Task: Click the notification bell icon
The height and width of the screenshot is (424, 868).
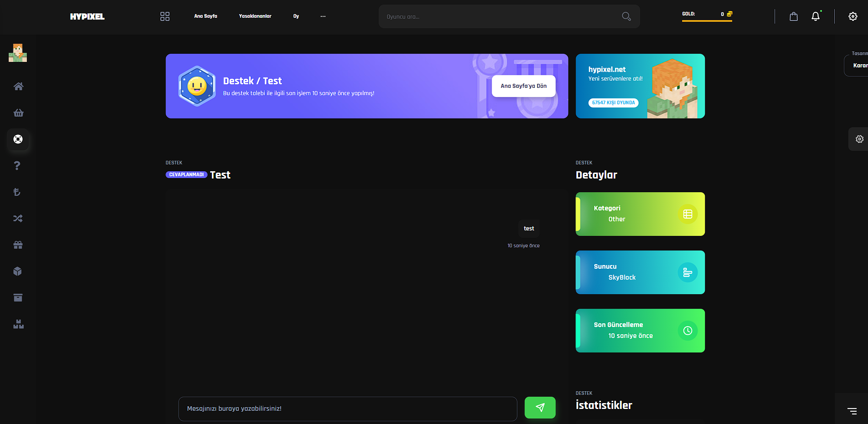Action: point(816,16)
